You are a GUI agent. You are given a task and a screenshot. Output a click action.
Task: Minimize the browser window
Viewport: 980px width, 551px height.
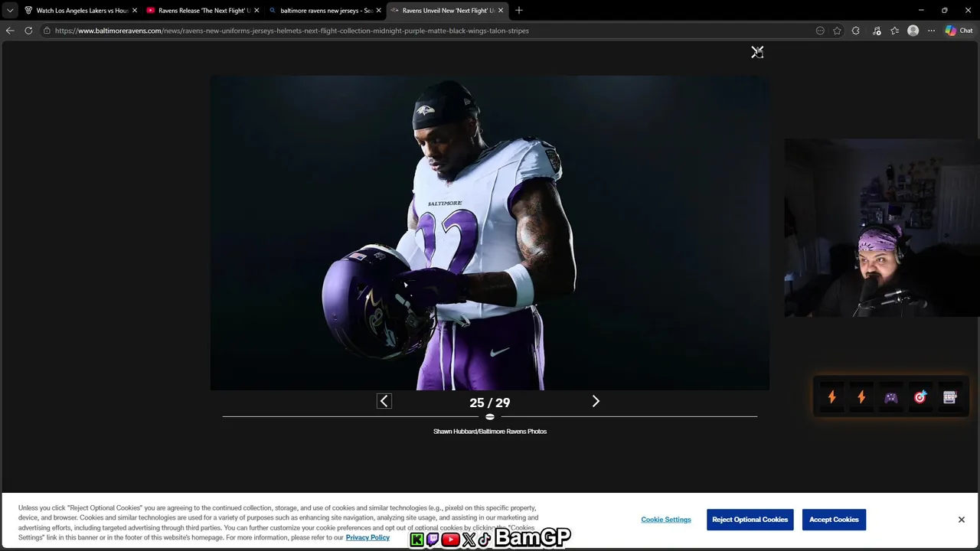click(921, 11)
